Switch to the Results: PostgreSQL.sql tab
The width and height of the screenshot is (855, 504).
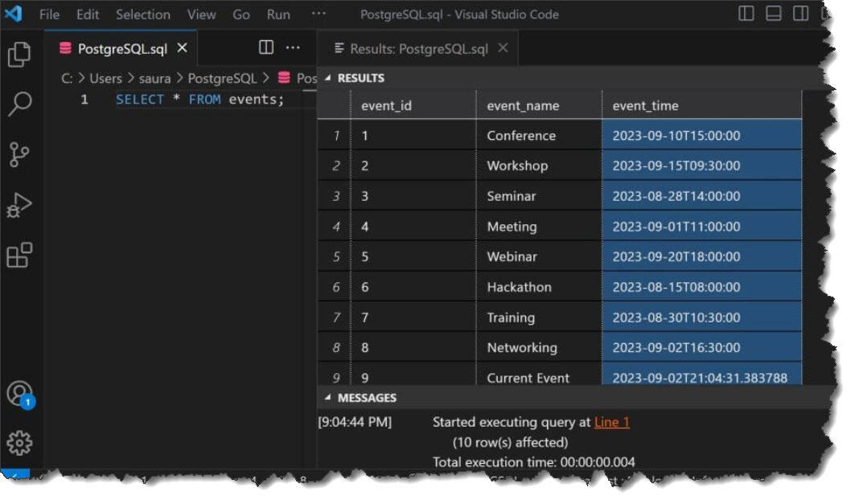click(x=419, y=48)
